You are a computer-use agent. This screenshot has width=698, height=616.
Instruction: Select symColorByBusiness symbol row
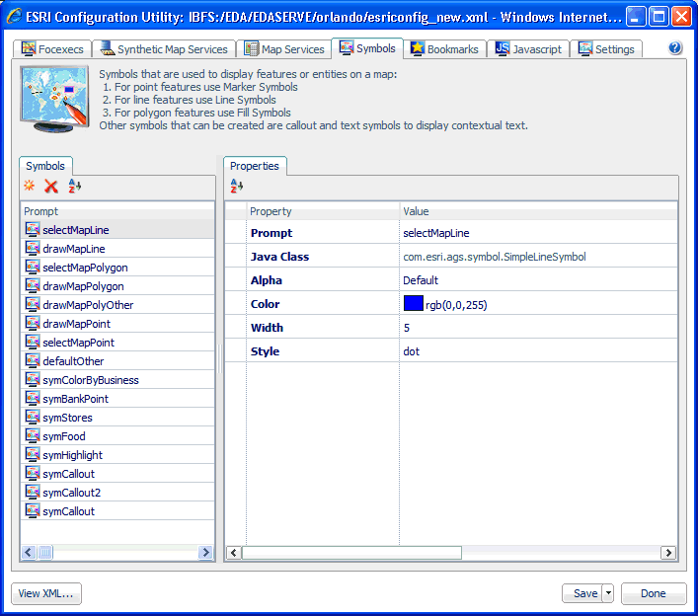(x=117, y=380)
